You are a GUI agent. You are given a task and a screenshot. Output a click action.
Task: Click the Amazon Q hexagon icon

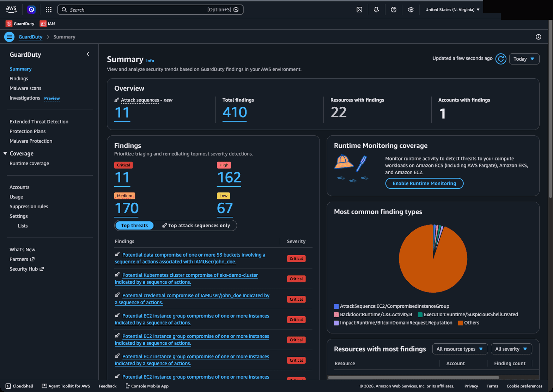click(31, 10)
